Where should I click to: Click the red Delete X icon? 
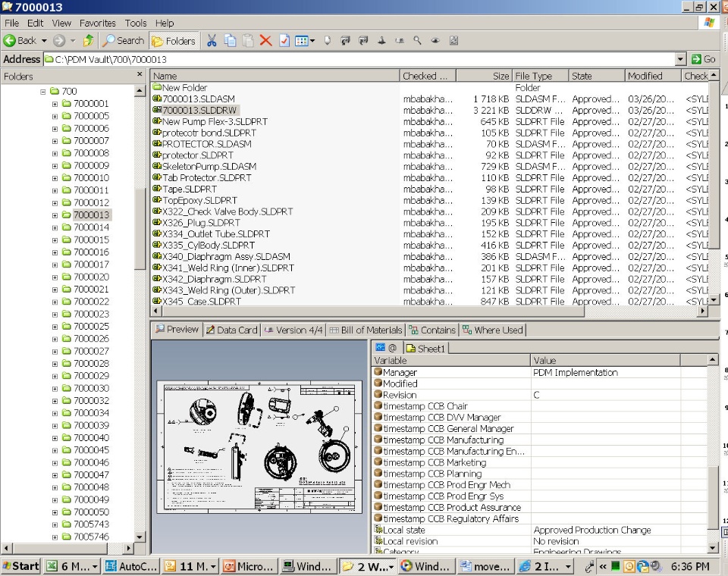click(265, 41)
